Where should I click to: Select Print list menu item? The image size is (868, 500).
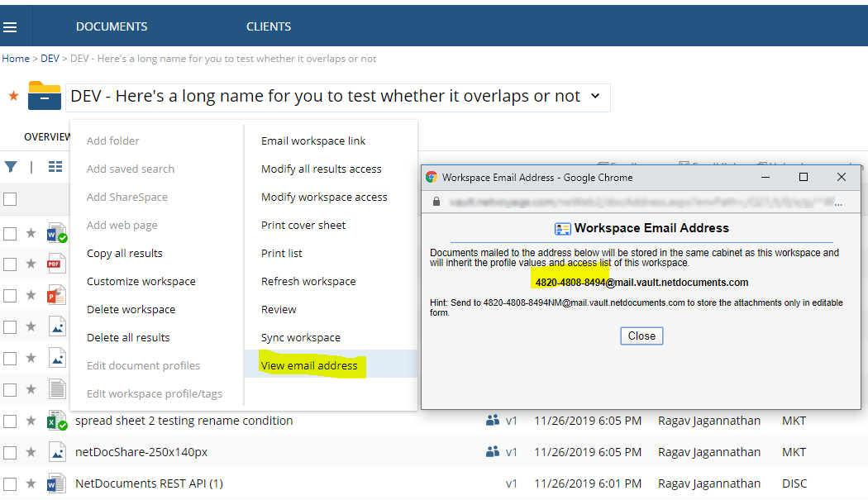282,253
